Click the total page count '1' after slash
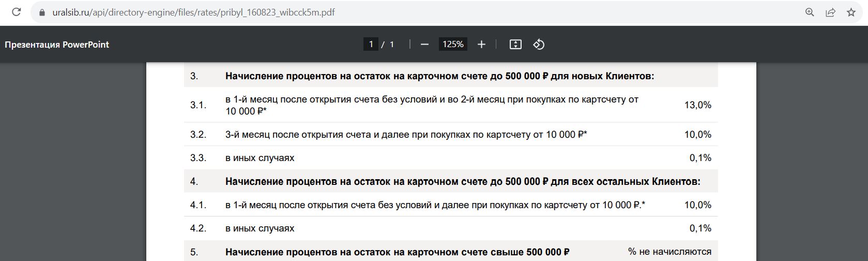868x261 pixels. tap(392, 45)
